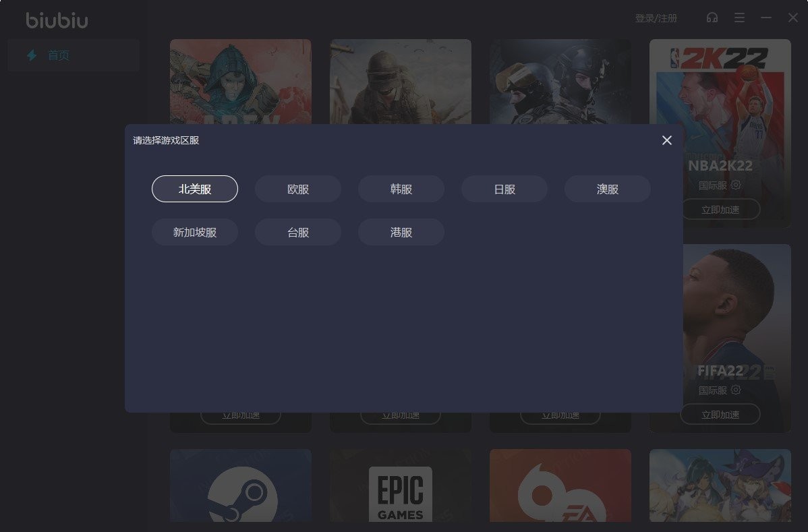Open the hamburger menu icon
Viewport: 808px width, 532px height.
tap(739, 18)
